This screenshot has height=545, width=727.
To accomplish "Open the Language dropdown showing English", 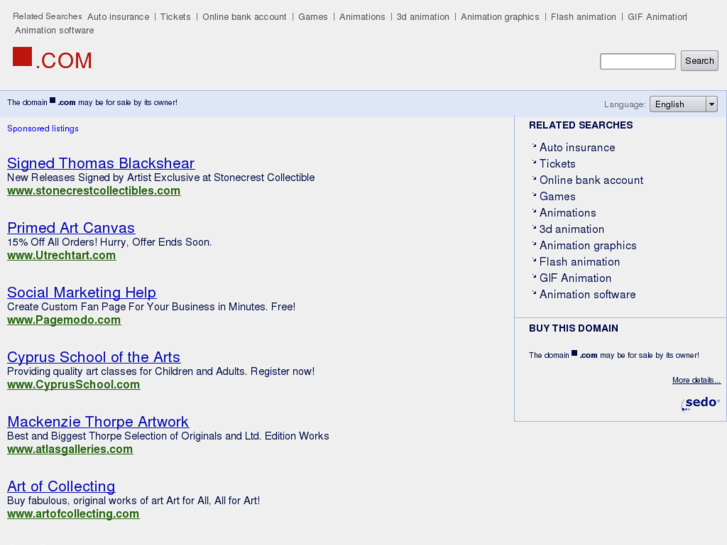I will point(683,104).
